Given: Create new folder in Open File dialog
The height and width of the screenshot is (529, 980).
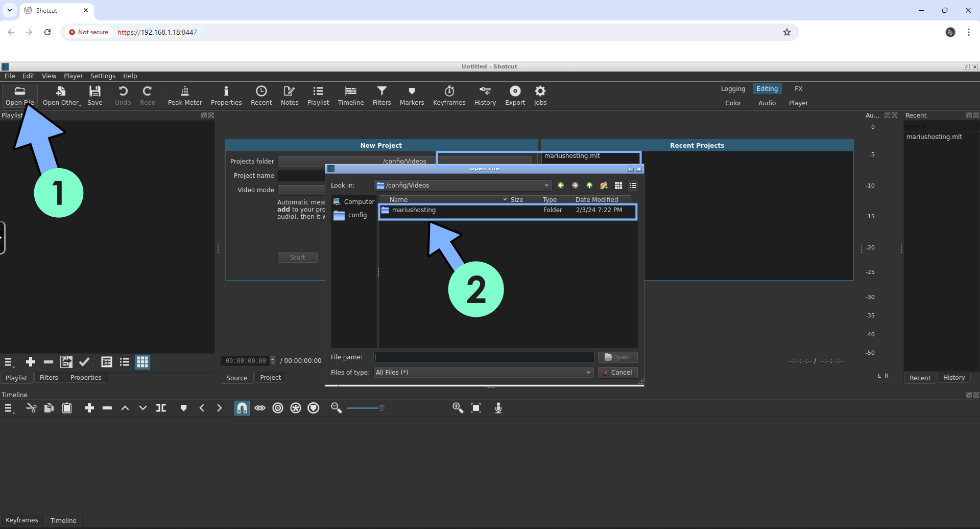Looking at the screenshot, I should (604, 186).
